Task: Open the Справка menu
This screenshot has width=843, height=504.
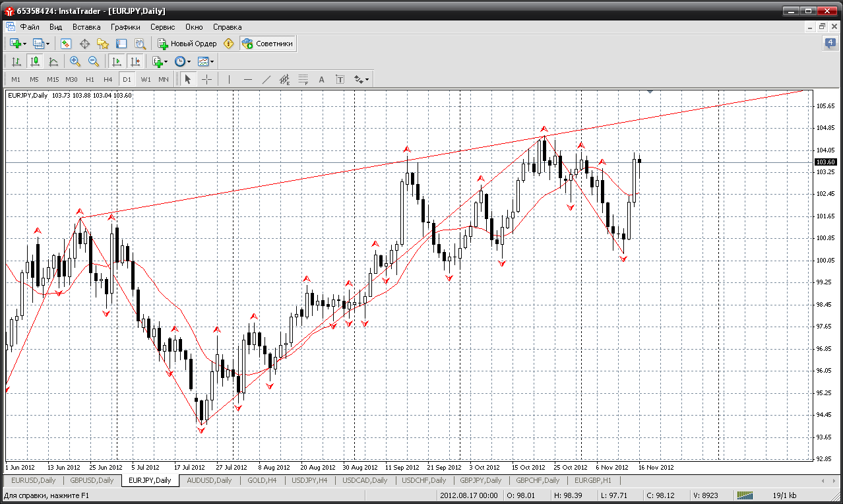Action: (x=227, y=27)
